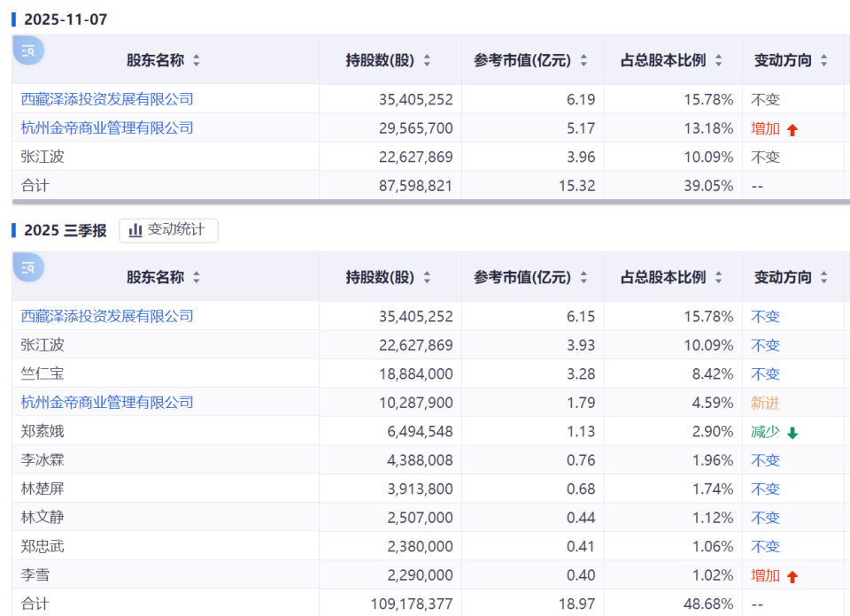The width and height of the screenshot is (850, 616).
Task: Click the search-list icon in the 三季报 table
Action: (28, 267)
